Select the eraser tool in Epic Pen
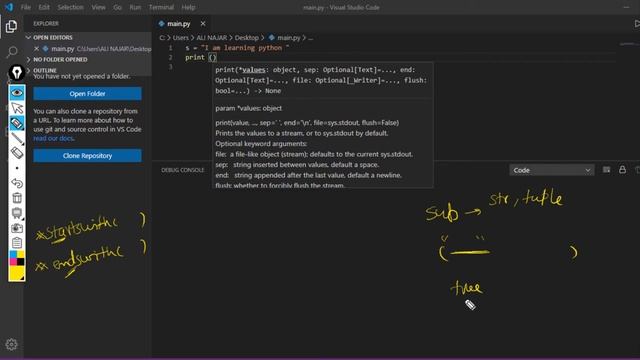The image size is (640, 360). click(17, 153)
